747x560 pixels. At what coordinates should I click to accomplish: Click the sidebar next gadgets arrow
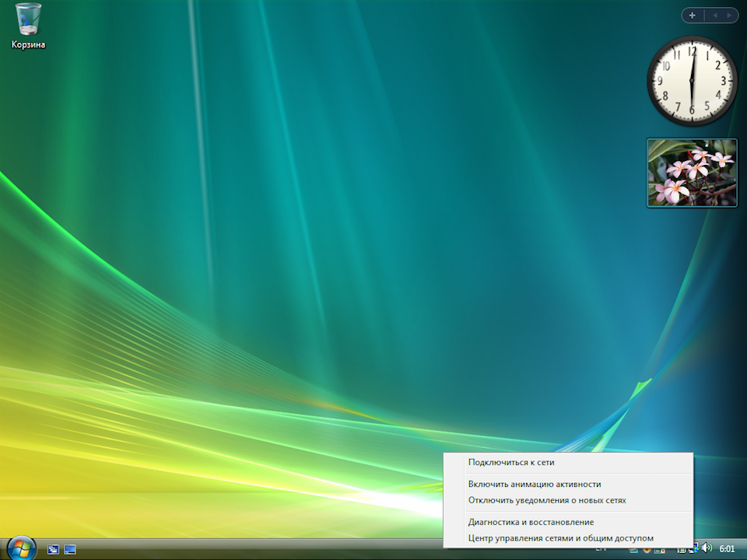[x=729, y=16]
